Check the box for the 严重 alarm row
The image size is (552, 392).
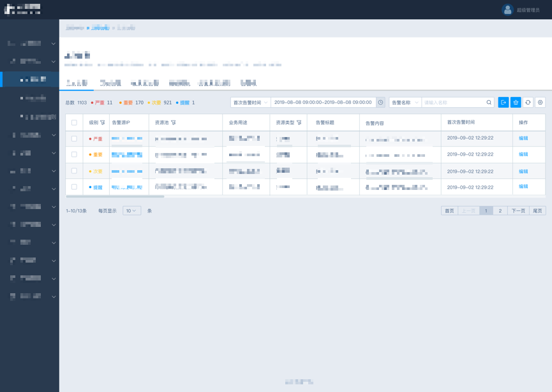click(74, 138)
